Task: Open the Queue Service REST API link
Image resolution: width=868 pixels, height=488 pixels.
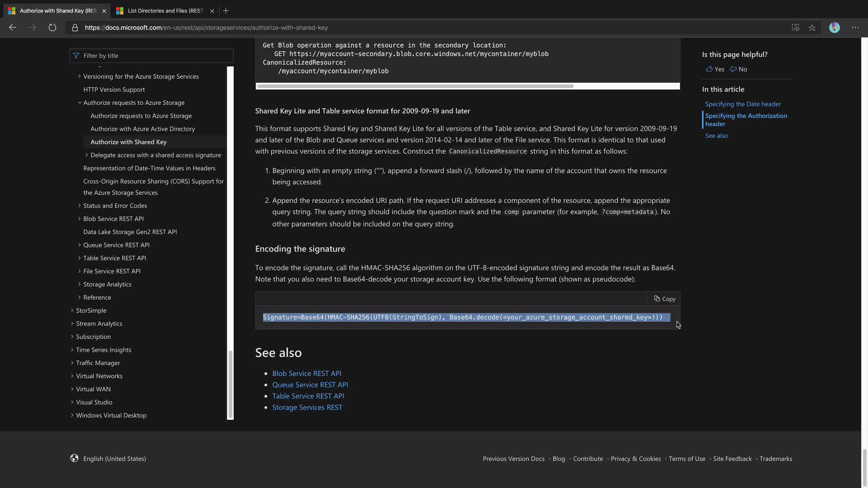Action: point(310,385)
